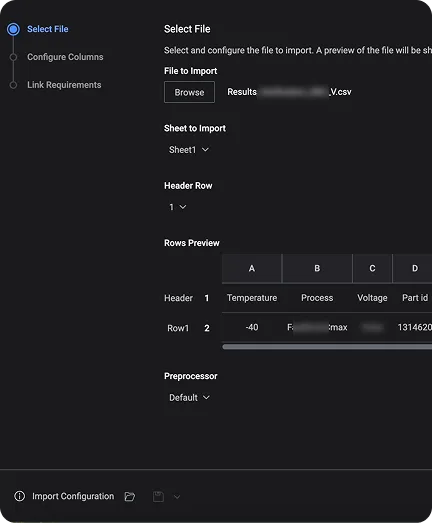Click the Row1 row label
Viewport: 432px width, 523px height.
point(178,328)
